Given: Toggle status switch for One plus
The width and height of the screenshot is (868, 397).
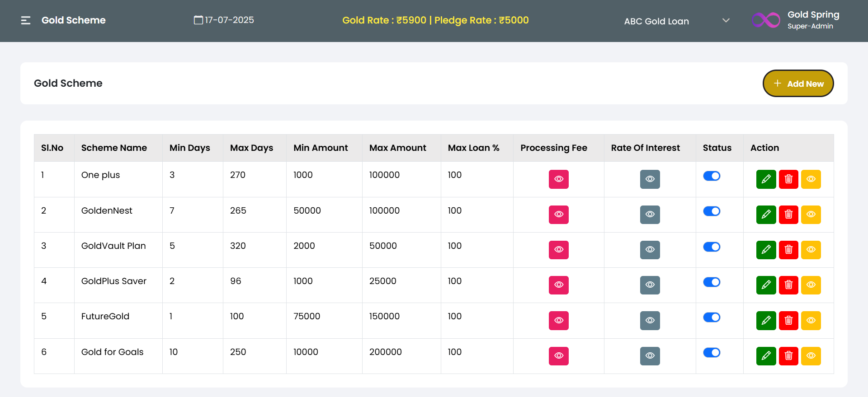Looking at the screenshot, I should pyautogui.click(x=712, y=176).
